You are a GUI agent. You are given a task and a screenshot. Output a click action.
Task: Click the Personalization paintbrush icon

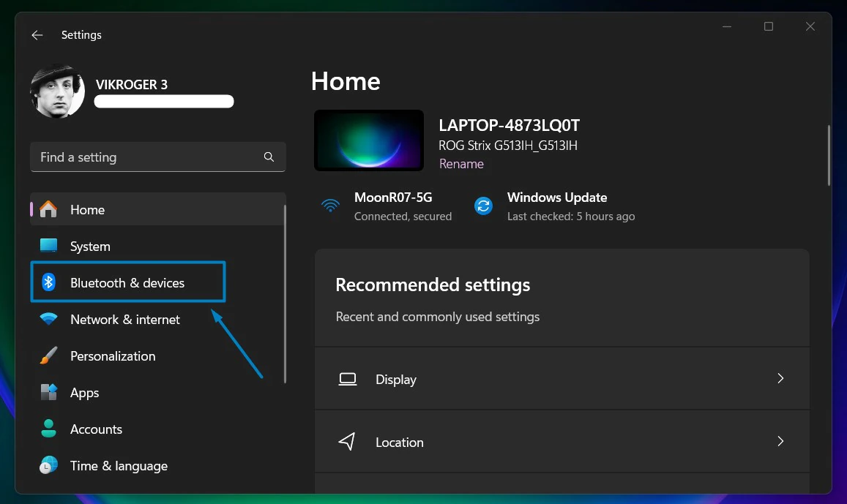[48, 356]
